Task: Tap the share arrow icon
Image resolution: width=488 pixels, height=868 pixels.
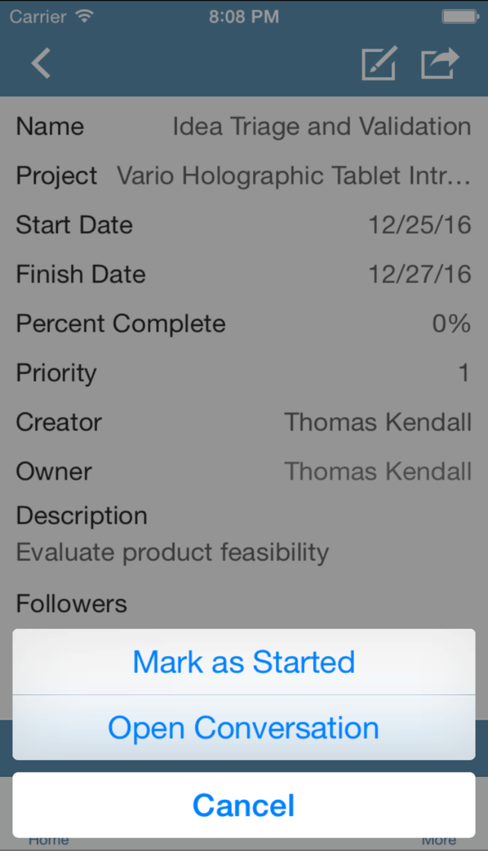Action: click(439, 63)
